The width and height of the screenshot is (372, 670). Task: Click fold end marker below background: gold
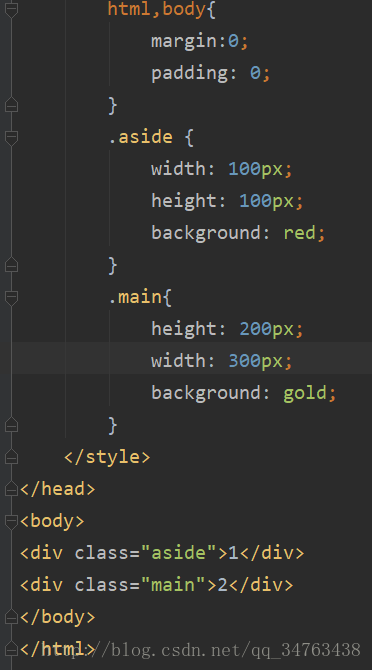pyautogui.click(x=12, y=425)
